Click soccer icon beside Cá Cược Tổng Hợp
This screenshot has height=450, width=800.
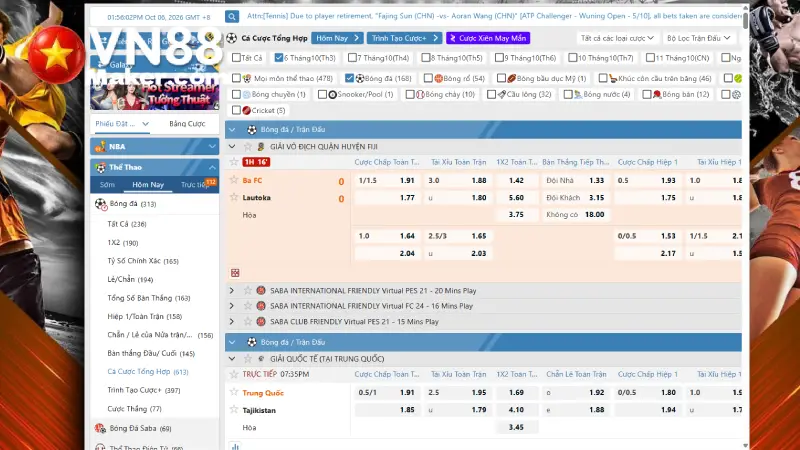click(232, 38)
